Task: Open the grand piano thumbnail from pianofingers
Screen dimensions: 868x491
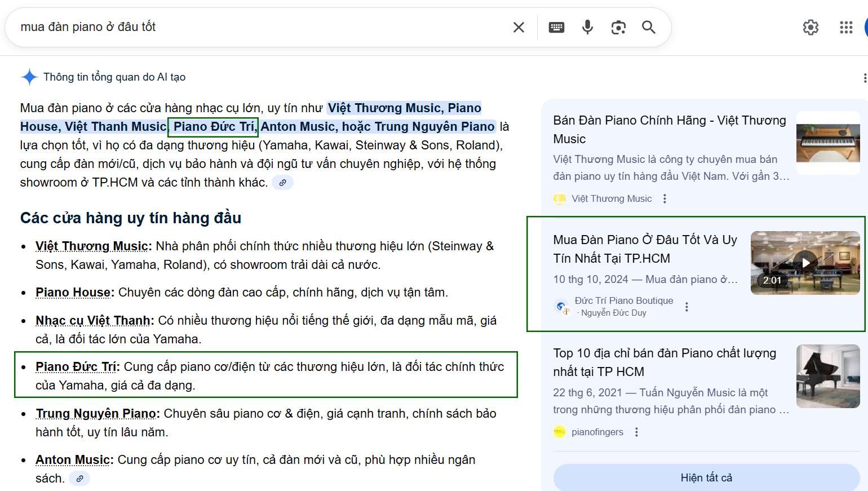Action: (x=828, y=376)
